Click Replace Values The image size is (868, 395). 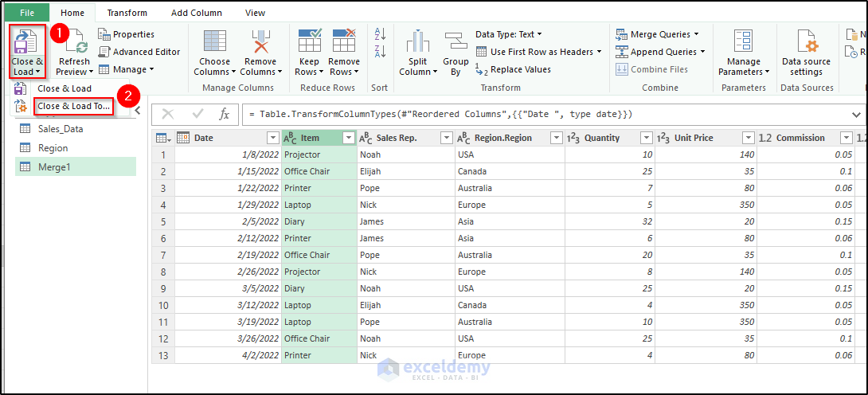513,69
